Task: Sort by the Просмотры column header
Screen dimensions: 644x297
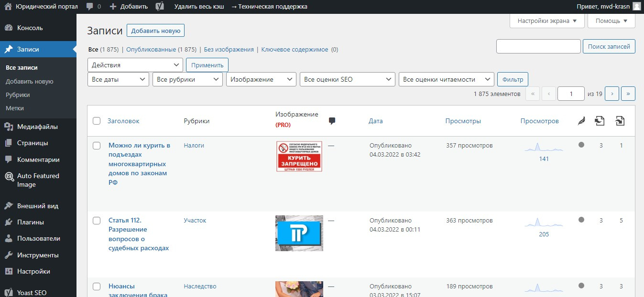Action: 463,121
